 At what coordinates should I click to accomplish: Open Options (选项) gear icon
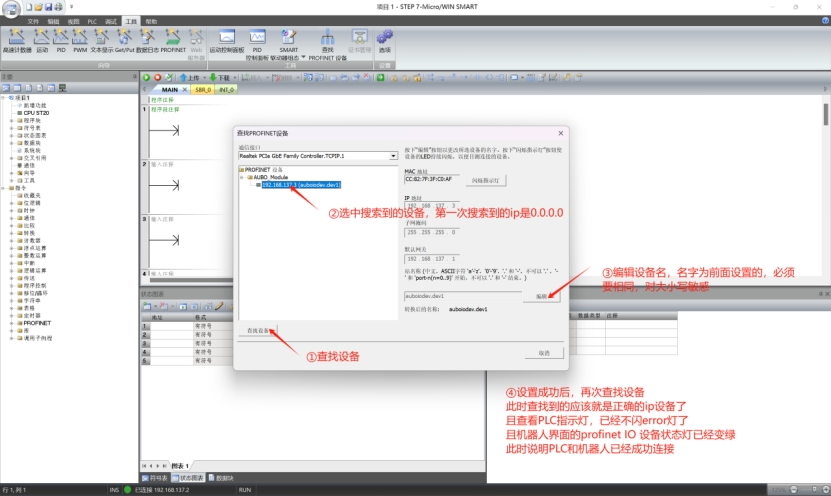385,40
